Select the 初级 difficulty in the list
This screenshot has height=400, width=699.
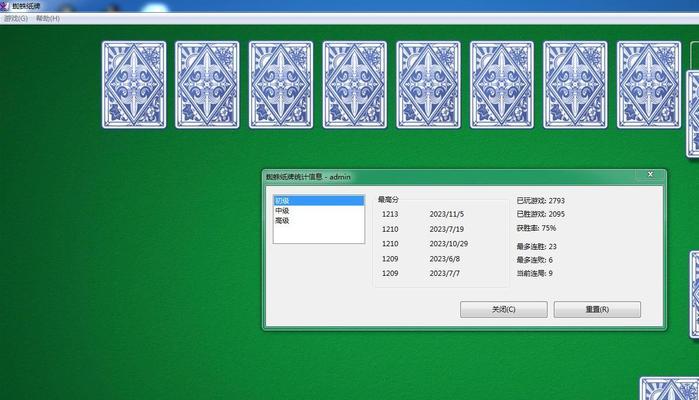click(319, 201)
